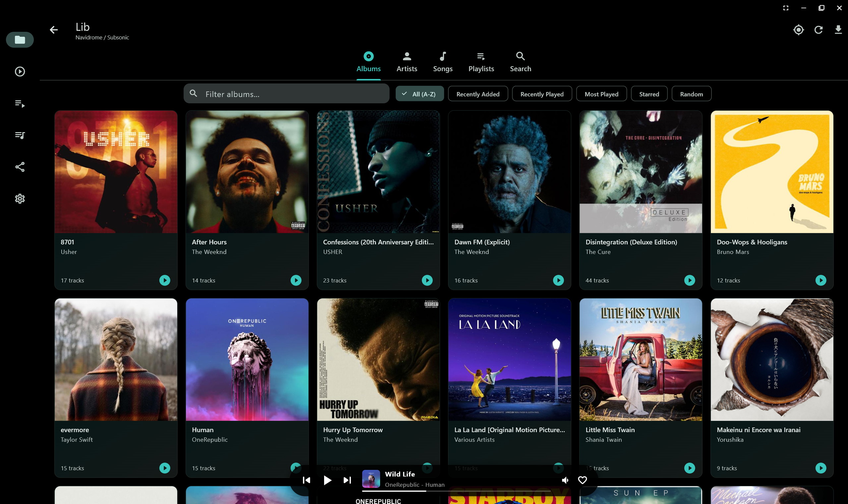Toggle fullscreen mode icon
Image resolution: width=848 pixels, height=504 pixels.
point(785,8)
